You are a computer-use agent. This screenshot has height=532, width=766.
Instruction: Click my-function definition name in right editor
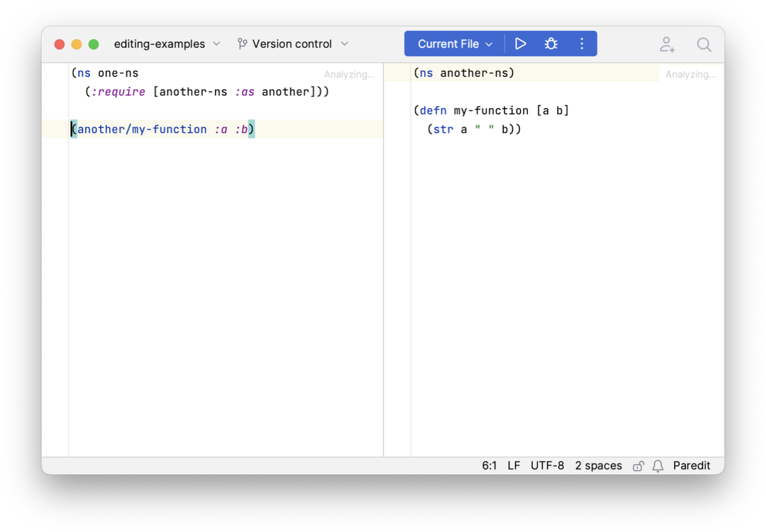point(491,110)
